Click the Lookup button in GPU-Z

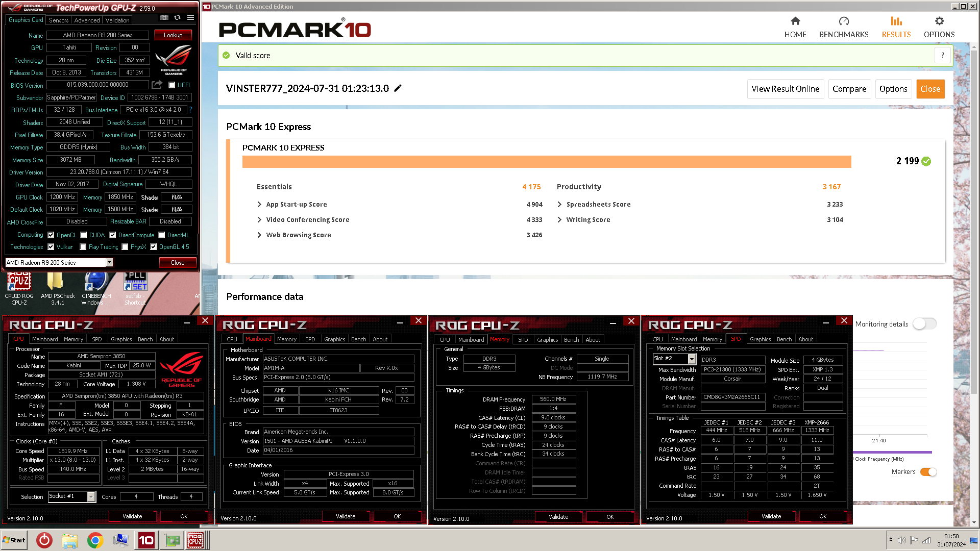(173, 35)
